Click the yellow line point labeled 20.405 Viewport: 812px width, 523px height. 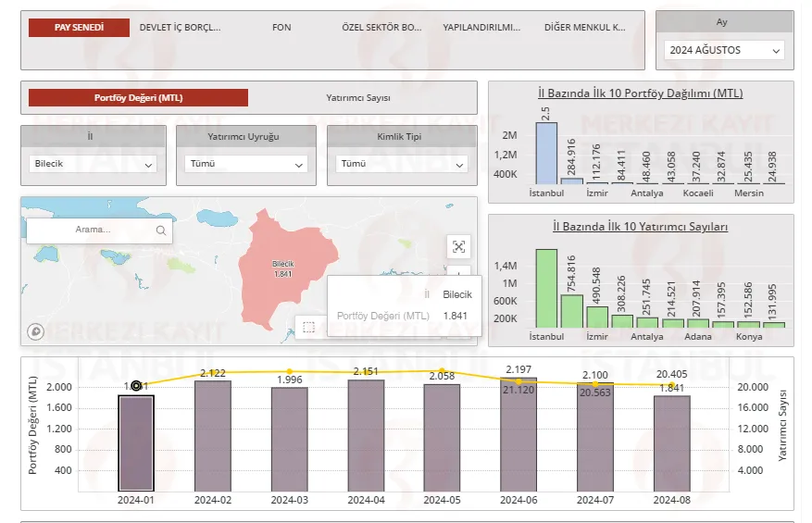671,385
